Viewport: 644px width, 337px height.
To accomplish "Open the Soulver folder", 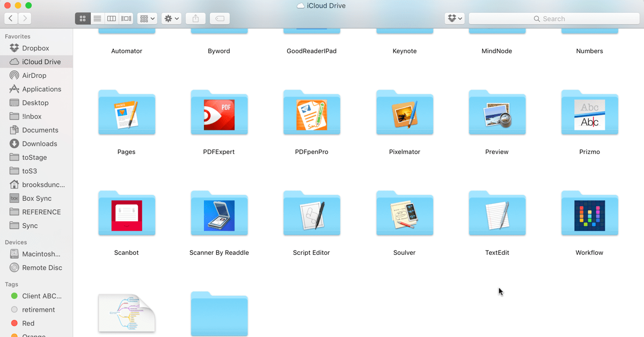I will 405,214.
